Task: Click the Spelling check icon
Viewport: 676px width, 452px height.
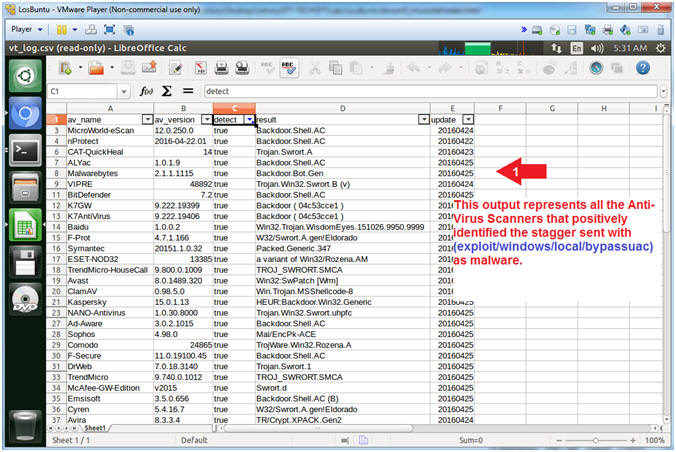Action: [267, 68]
